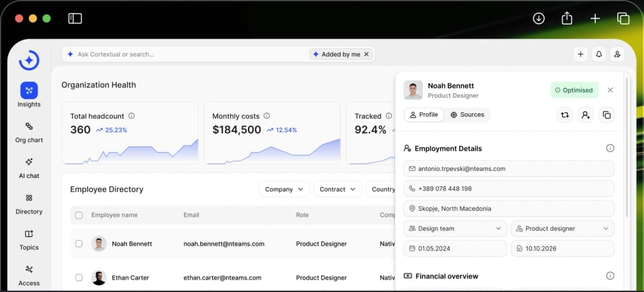Click Noah Bennett avatar in directory row
Viewport: 644px width, 292px height.
click(x=98, y=244)
